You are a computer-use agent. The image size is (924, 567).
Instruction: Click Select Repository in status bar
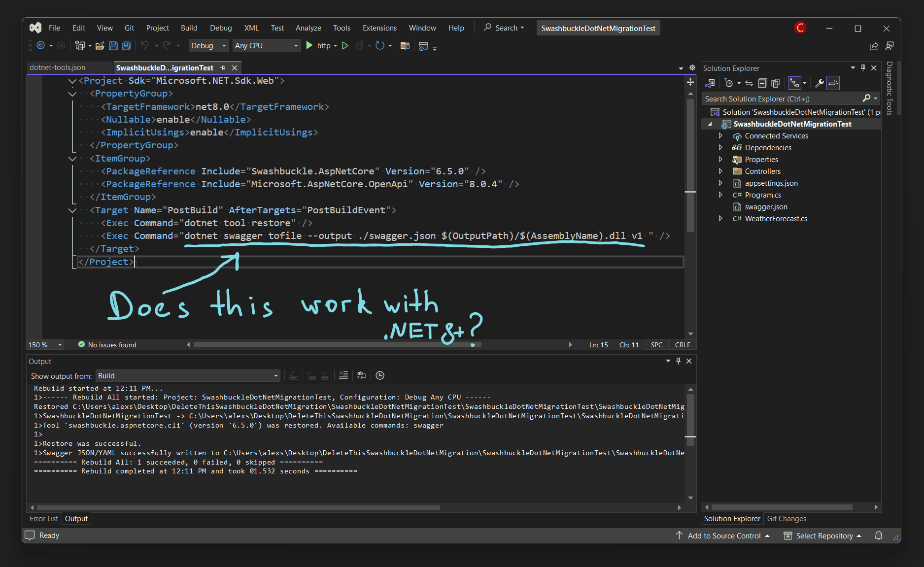point(822,535)
